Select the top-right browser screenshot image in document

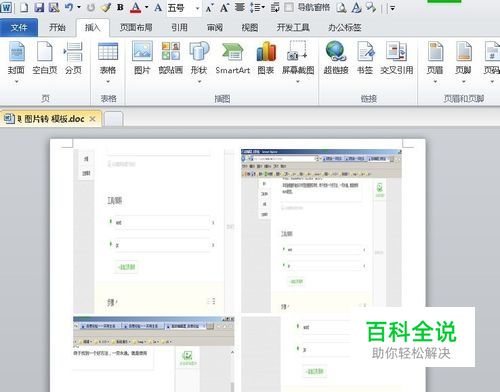(x=321, y=230)
